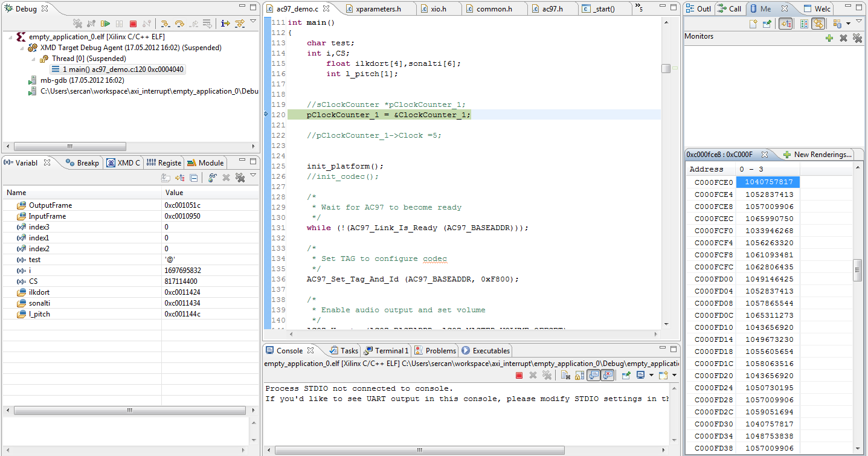Click the Debug view horizontal scrollbar thumb

[70, 147]
